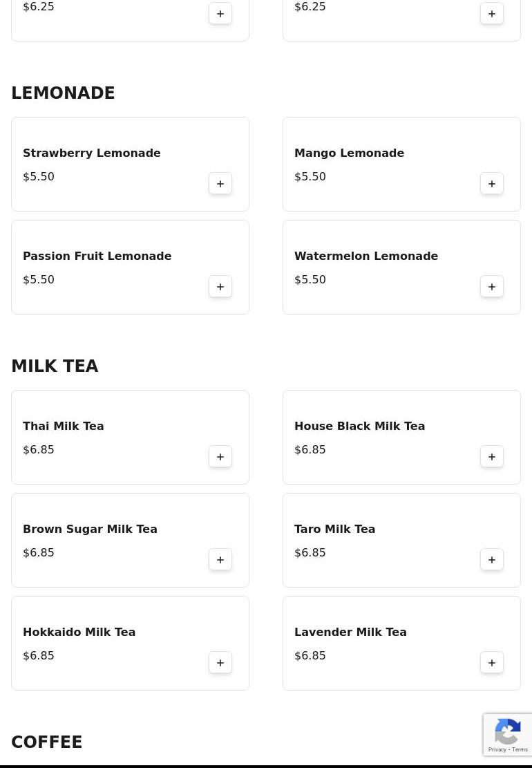This screenshot has height=768, width=532.
Task: Add Lavender Milk Tea to order
Action: (x=492, y=662)
